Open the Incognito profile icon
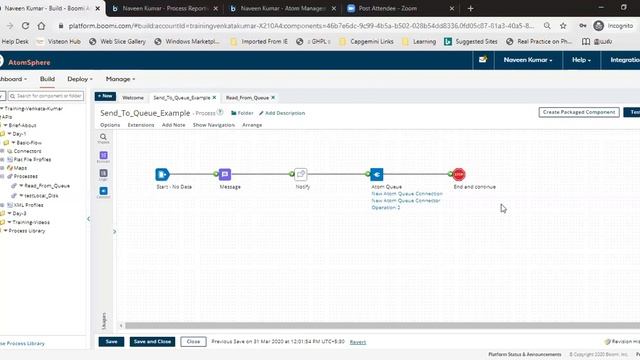The image size is (640, 360). tap(598, 26)
